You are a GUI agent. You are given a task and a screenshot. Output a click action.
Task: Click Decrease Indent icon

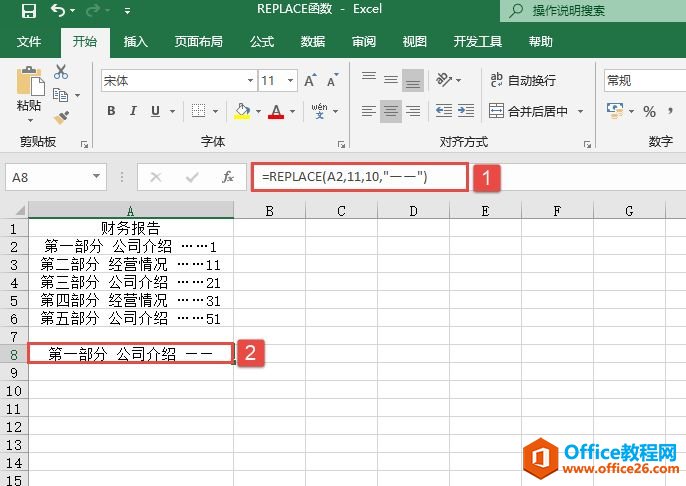[444, 111]
